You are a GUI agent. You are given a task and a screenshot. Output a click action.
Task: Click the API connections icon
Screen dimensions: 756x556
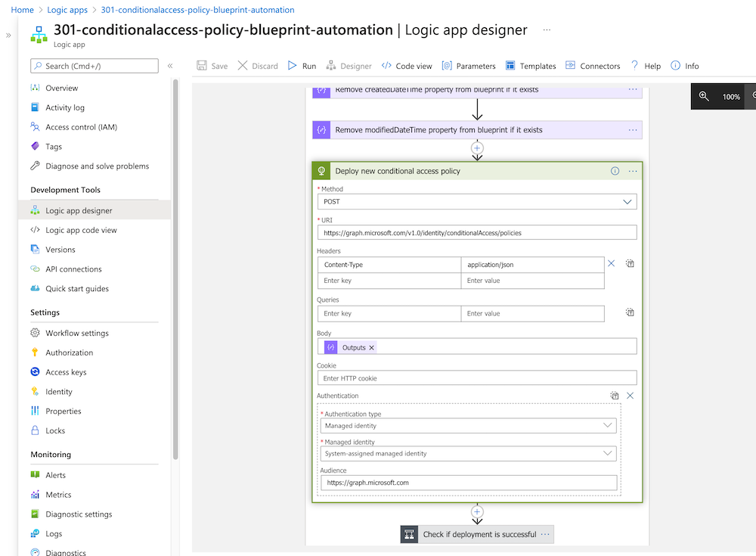pyautogui.click(x=36, y=269)
